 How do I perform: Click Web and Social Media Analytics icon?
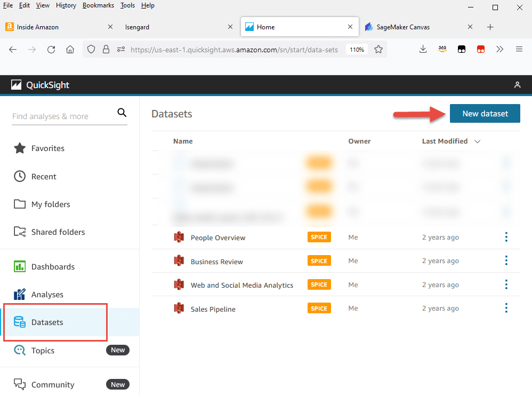(x=179, y=284)
